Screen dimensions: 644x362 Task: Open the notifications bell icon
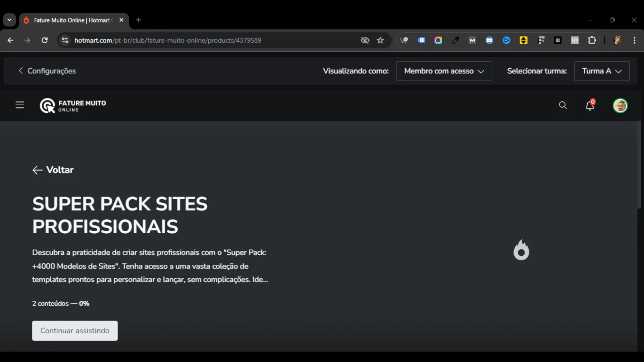click(x=590, y=105)
